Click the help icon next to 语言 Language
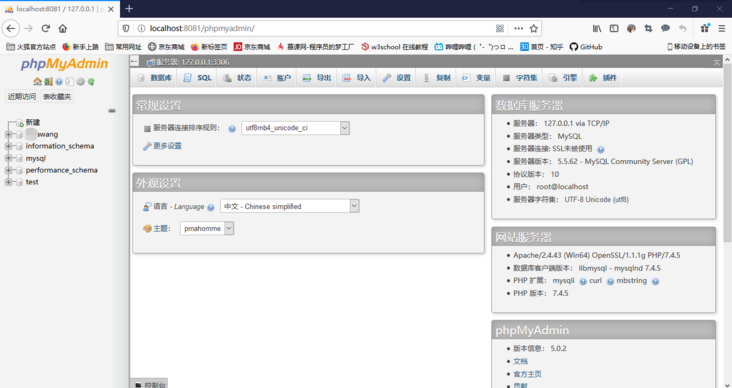The height and width of the screenshot is (388, 732). (211, 207)
